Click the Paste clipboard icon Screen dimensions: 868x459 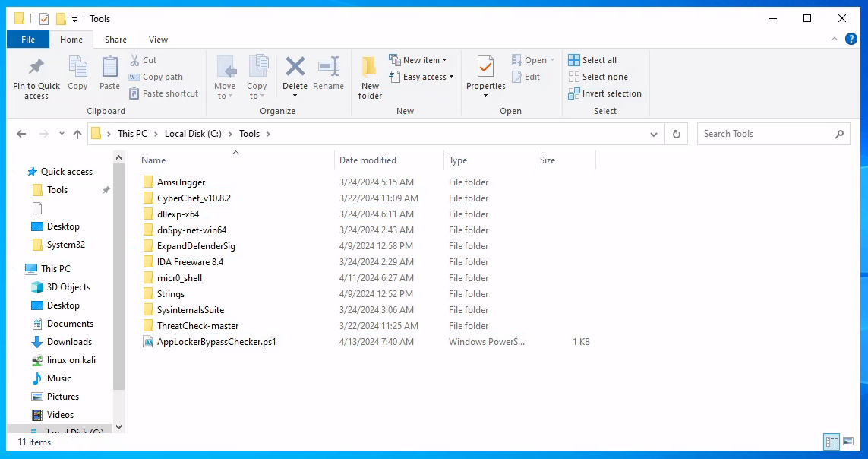[109, 73]
